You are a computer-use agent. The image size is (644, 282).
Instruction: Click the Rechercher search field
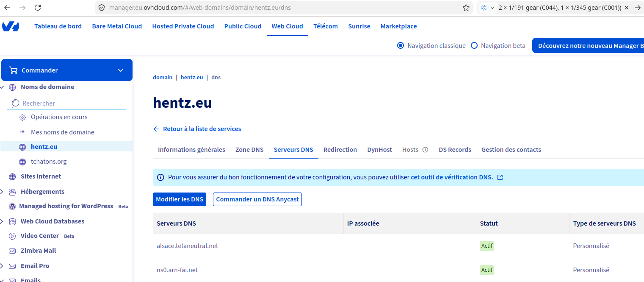[67, 103]
